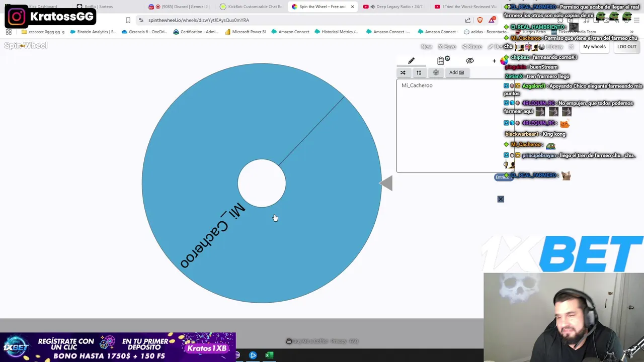Open the edit entries pencil tab
This screenshot has width=644, height=362.
click(x=411, y=61)
